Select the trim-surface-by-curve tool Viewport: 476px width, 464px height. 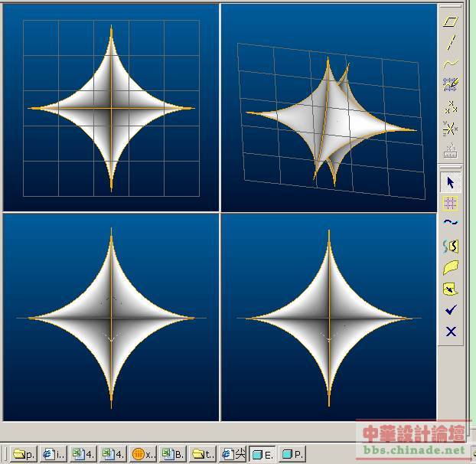point(451,246)
